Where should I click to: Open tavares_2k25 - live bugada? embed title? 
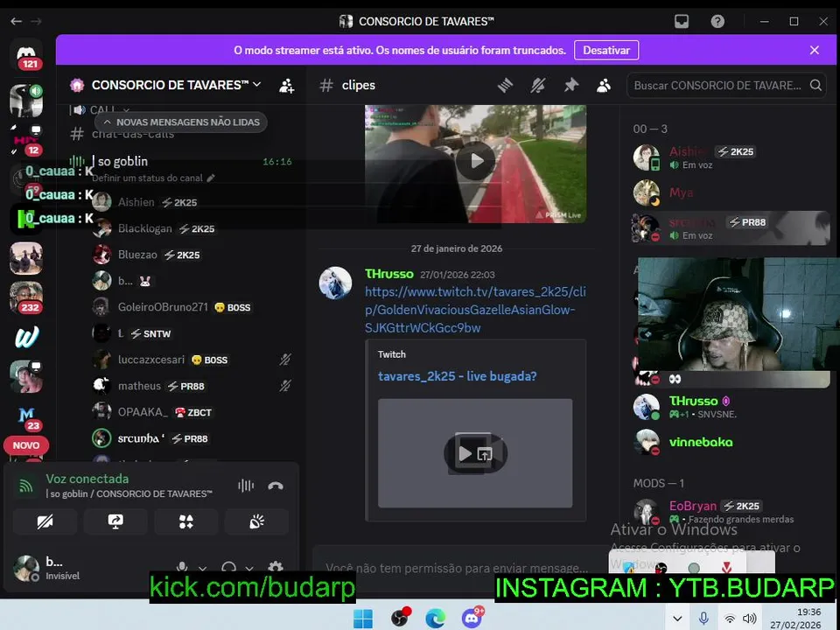pos(457,376)
